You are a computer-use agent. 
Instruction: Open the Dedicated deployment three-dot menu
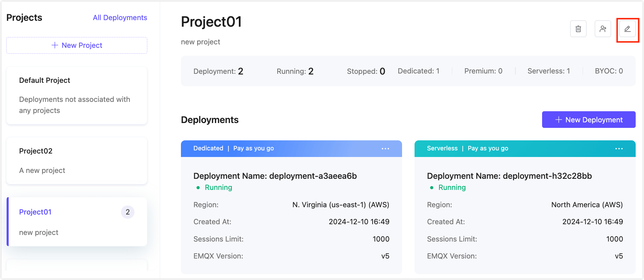(x=385, y=149)
